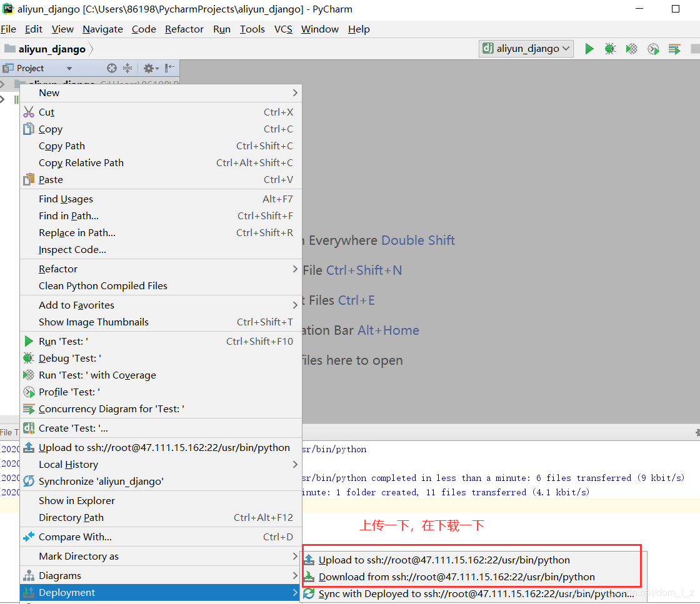Click the Compare With arrows icon

(29, 537)
